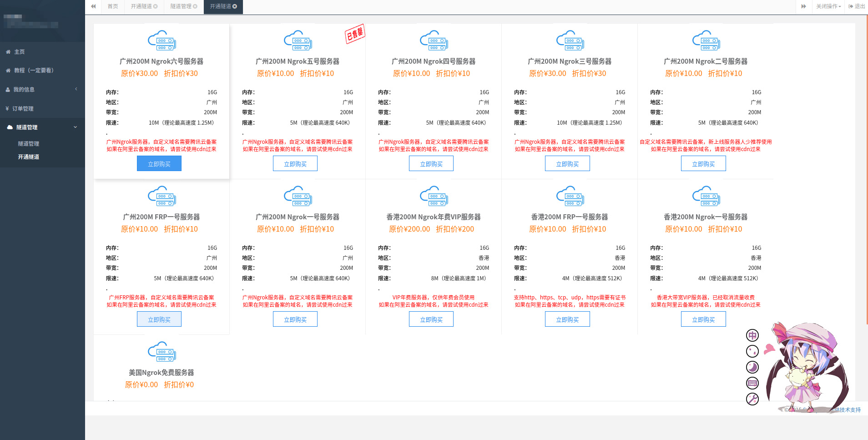Image resolution: width=868 pixels, height=440 pixels.
Task: Click the tab scroll-right double arrow
Action: pyautogui.click(x=804, y=6)
